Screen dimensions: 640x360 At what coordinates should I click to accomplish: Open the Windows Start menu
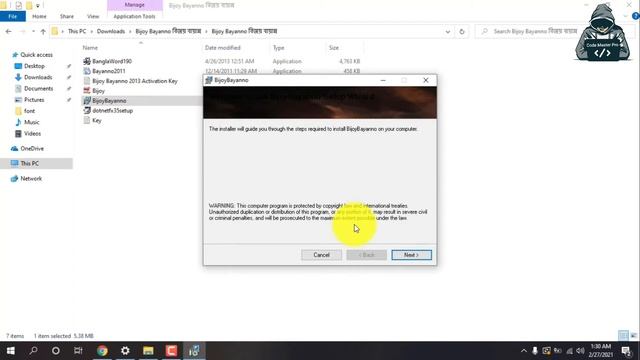click(x=11, y=351)
